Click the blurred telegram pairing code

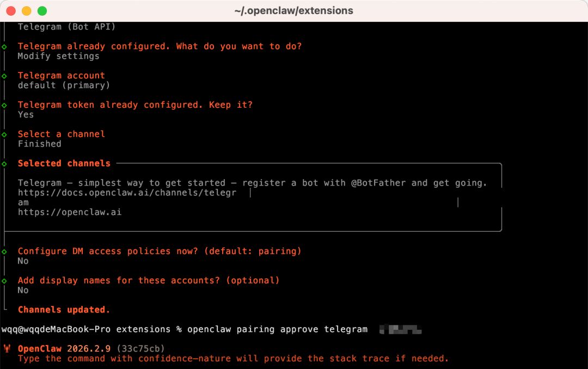[401, 329]
